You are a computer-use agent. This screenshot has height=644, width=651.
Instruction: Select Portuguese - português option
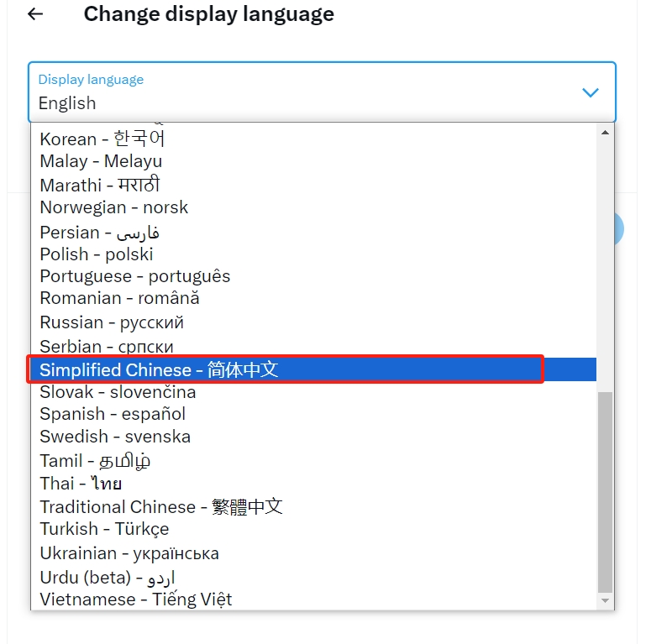[134, 276]
